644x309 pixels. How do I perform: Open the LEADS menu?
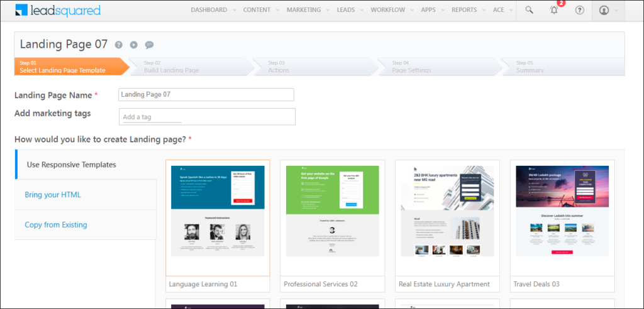tap(346, 10)
